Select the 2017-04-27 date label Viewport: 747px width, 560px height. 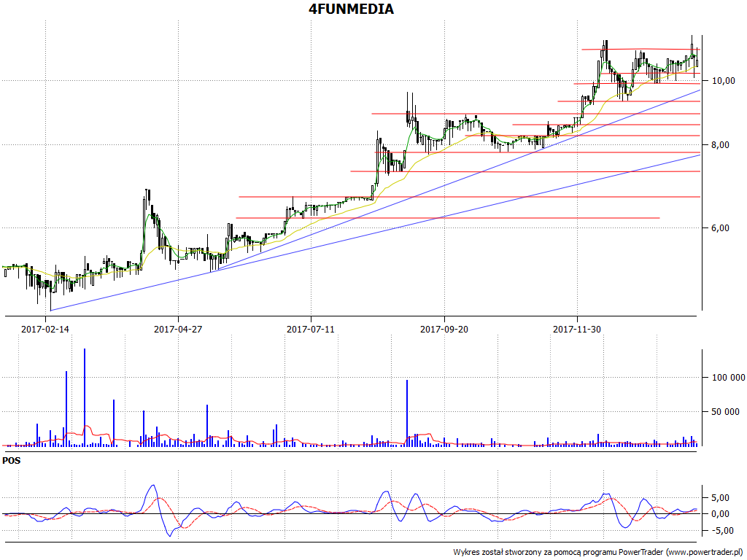tap(178, 329)
